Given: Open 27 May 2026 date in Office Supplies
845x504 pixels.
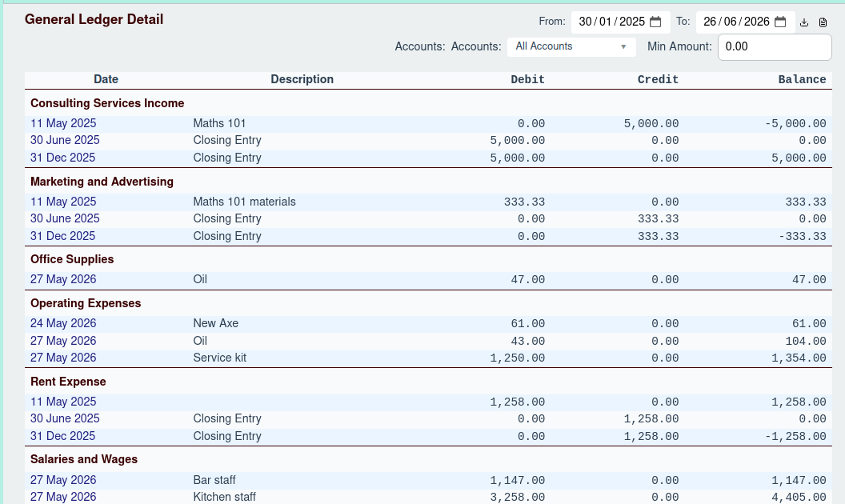Looking at the screenshot, I should click(63, 279).
